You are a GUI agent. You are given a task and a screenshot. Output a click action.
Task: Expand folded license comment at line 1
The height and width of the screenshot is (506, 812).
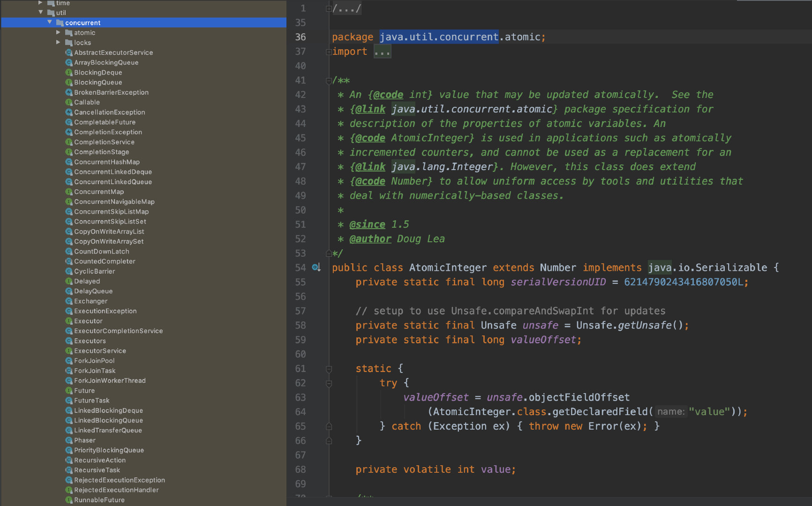329,8
